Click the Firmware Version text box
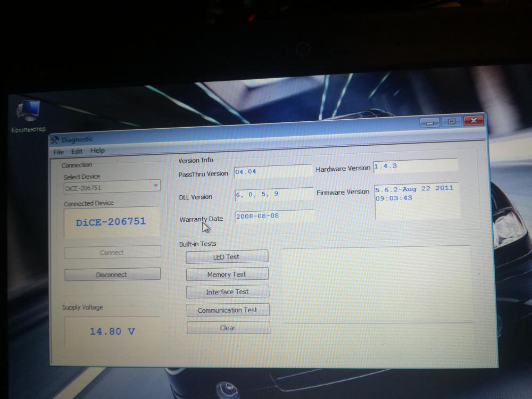This screenshot has width=532, height=399. [x=417, y=202]
